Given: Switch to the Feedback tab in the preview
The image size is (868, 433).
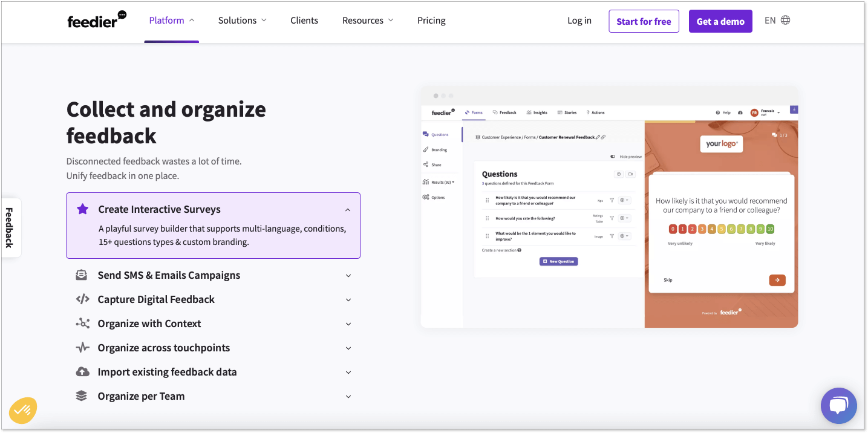Looking at the screenshot, I should tap(504, 112).
